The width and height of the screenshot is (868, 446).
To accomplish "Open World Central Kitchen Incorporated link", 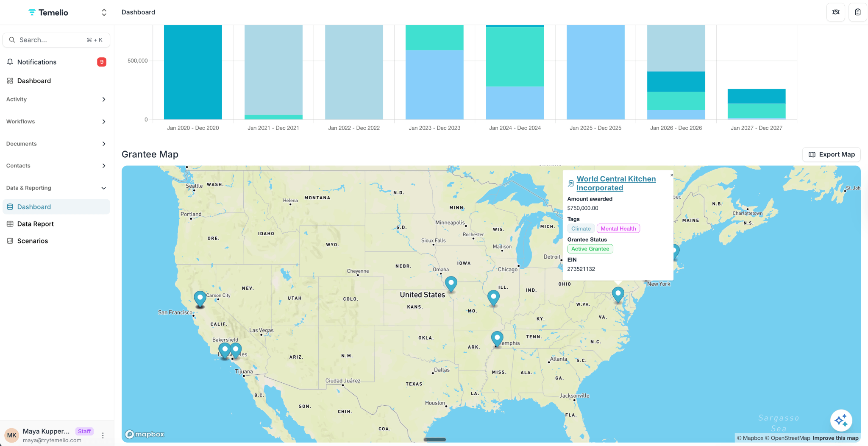I will [x=616, y=183].
